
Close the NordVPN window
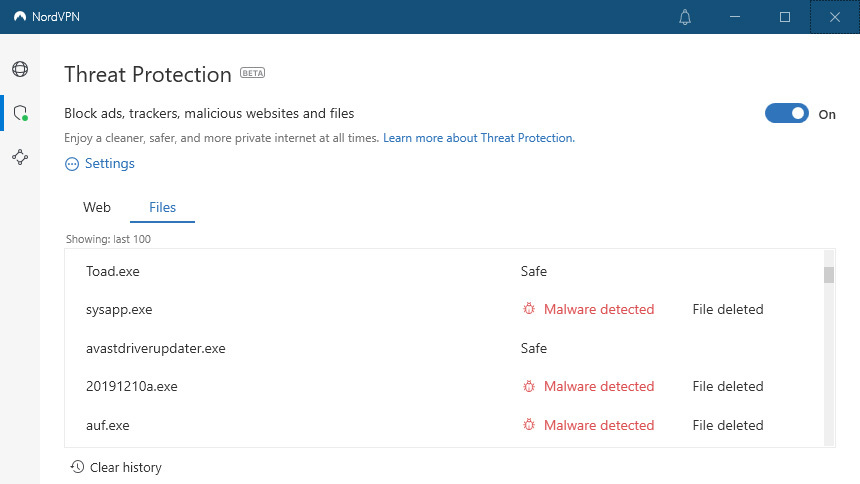click(x=835, y=17)
